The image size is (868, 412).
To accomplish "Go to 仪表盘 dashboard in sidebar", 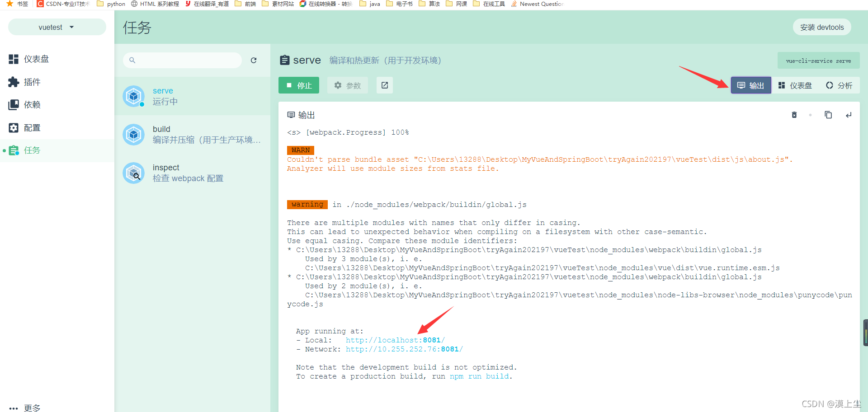I will click(57, 59).
